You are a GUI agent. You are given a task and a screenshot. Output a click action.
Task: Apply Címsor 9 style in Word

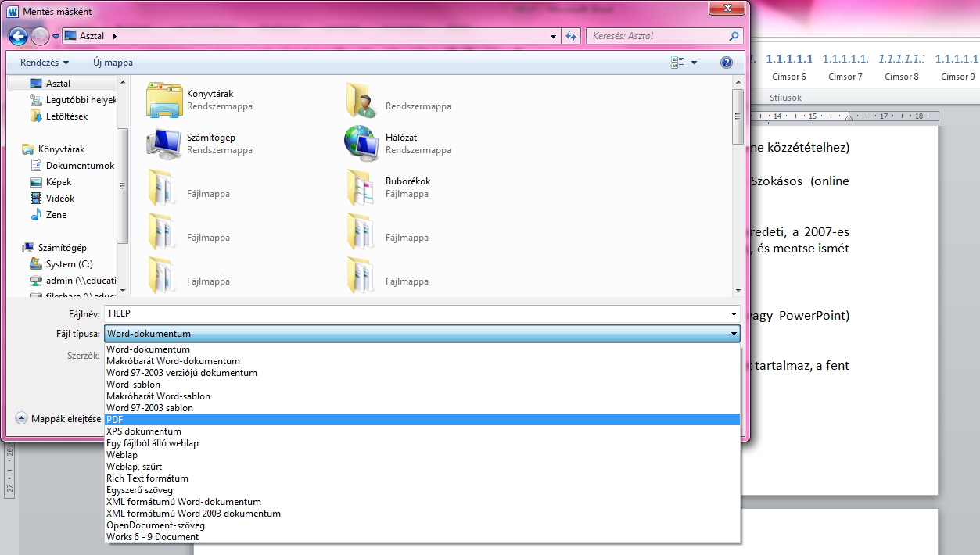pos(958,67)
